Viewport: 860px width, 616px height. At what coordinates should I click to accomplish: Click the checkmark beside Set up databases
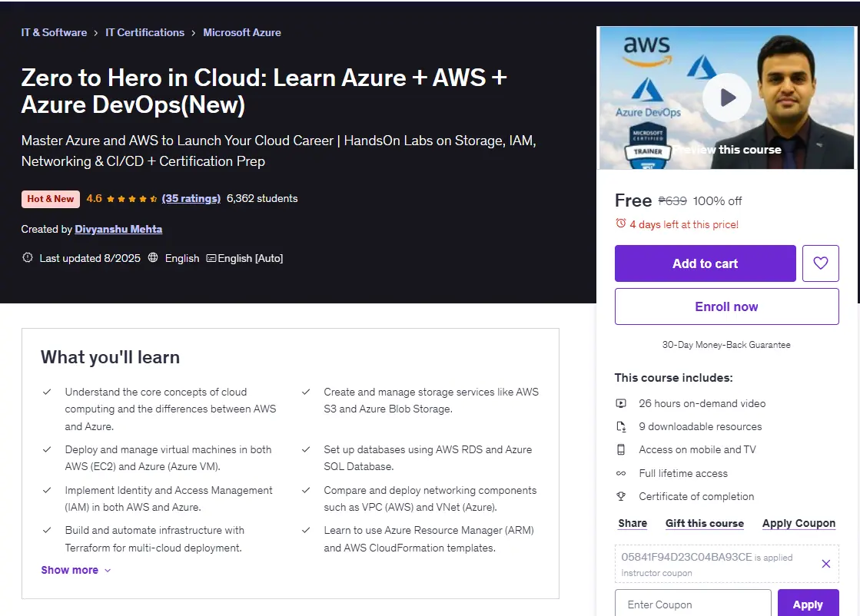click(x=306, y=449)
